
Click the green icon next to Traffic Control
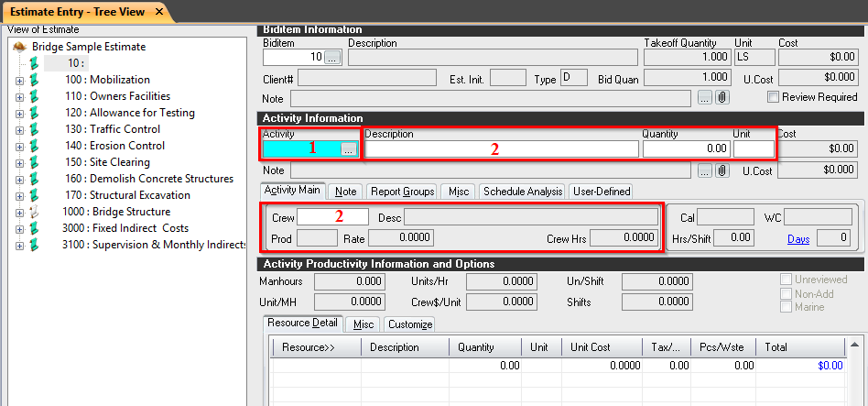(x=35, y=129)
